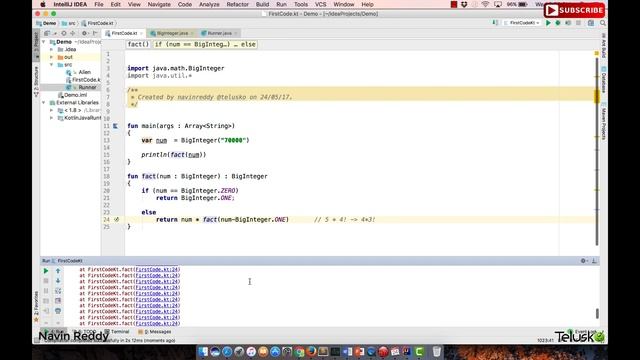Collapse External Libraries node
The width and height of the screenshot is (640, 360).
tap(44, 103)
